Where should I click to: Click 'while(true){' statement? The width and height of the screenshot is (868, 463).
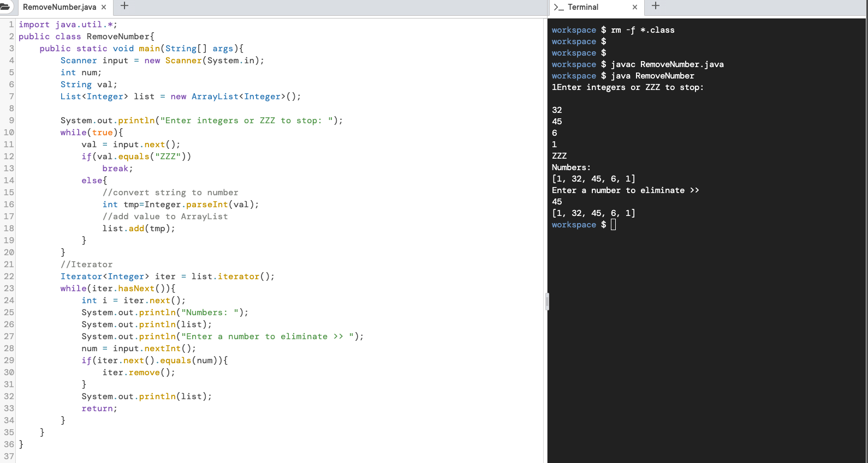pyautogui.click(x=92, y=133)
